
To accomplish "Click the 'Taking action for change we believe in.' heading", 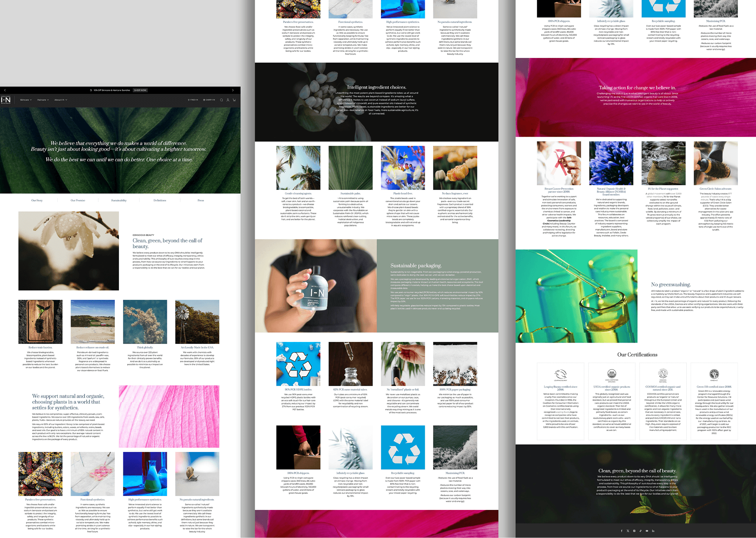I will coord(638,88).
